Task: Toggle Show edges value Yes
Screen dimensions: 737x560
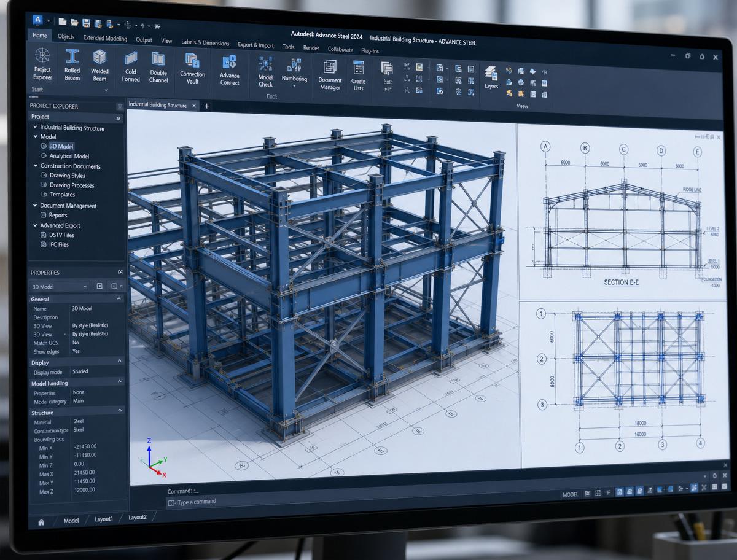Action: [x=76, y=351]
